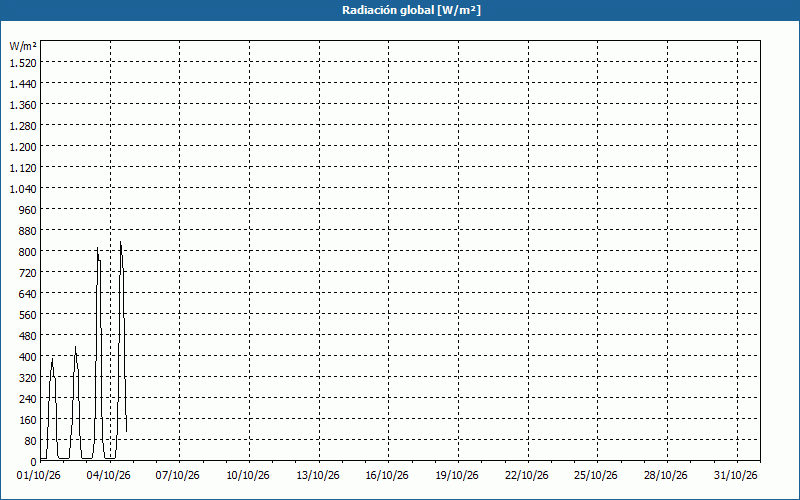
Task: Select the y-axis value 80
Action: pyautogui.click(x=31, y=441)
